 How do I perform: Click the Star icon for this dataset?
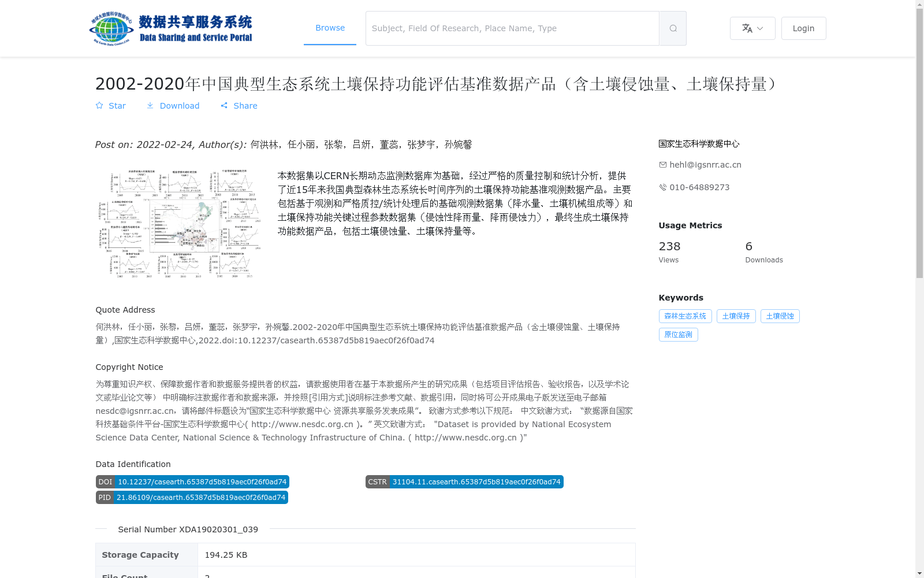(x=99, y=106)
